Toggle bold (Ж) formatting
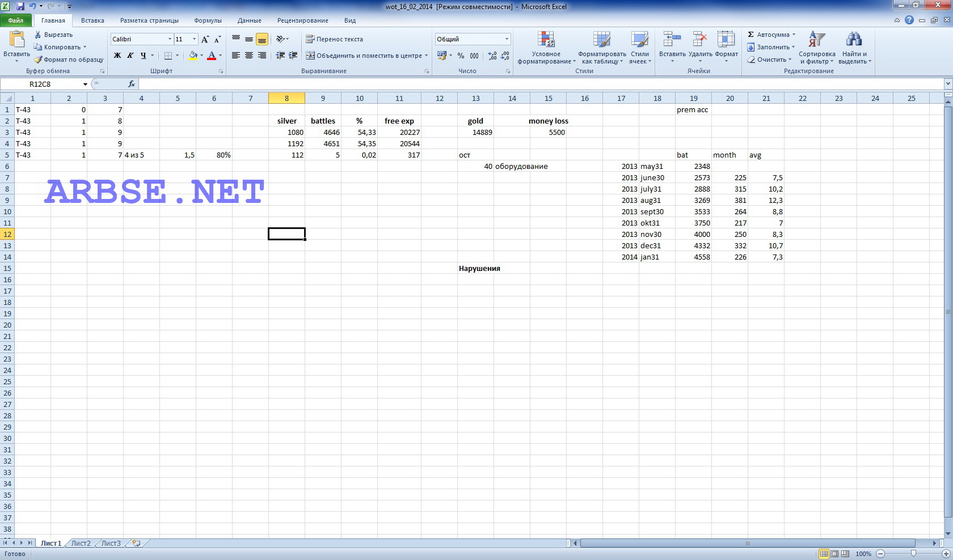 pos(117,56)
